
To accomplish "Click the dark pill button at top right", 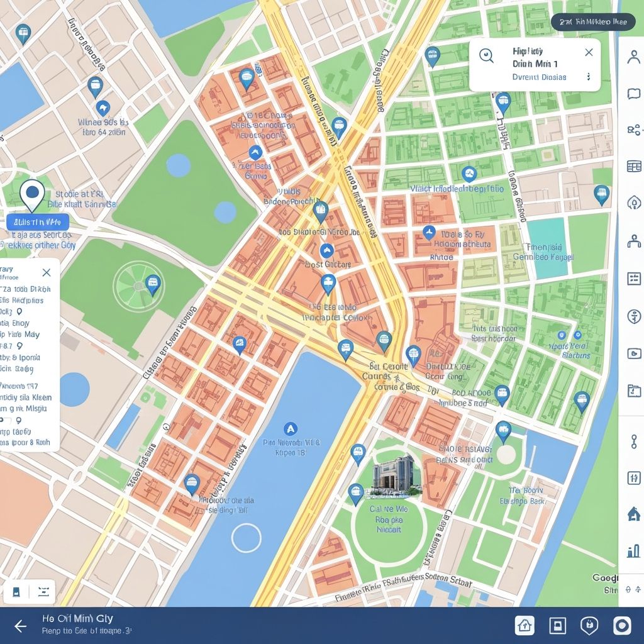I will tap(590, 22).
